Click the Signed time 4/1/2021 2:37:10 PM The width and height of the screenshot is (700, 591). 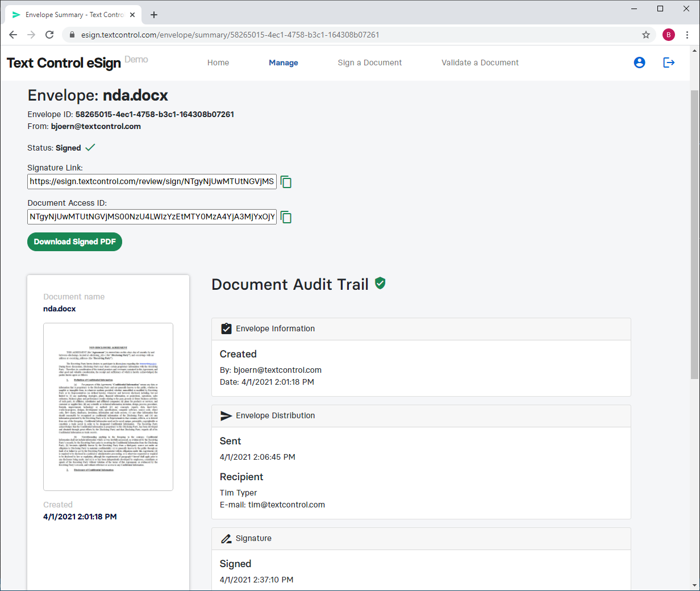click(x=257, y=580)
